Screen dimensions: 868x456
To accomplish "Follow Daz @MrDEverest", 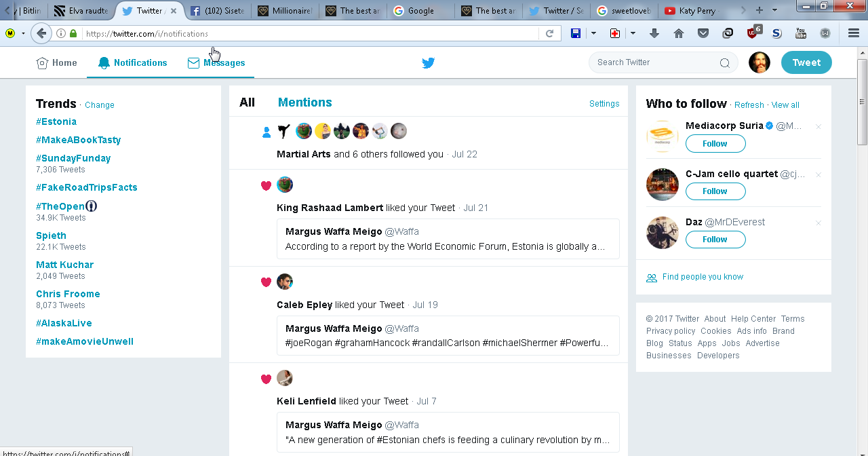I will 715,240.
